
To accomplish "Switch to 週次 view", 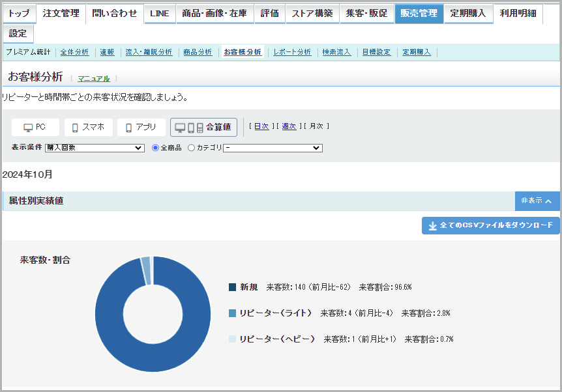I will pos(289,126).
